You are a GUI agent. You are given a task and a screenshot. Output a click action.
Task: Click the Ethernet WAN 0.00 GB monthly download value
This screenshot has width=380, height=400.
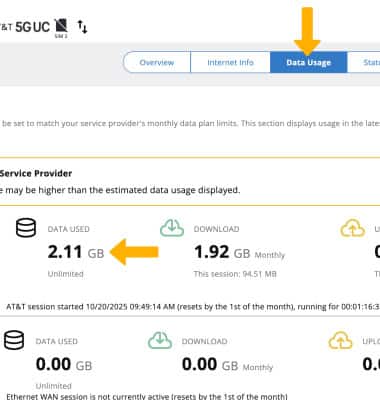pyautogui.click(x=227, y=364)
